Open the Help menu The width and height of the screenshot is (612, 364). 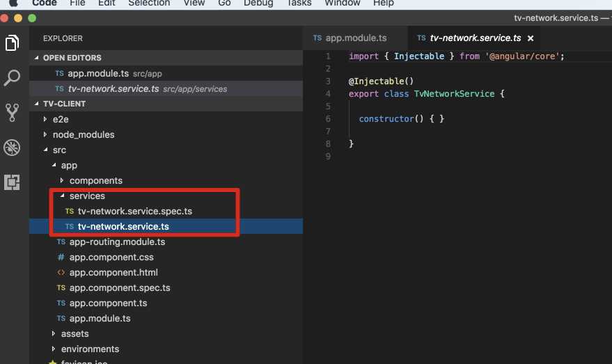pos(383,3)
